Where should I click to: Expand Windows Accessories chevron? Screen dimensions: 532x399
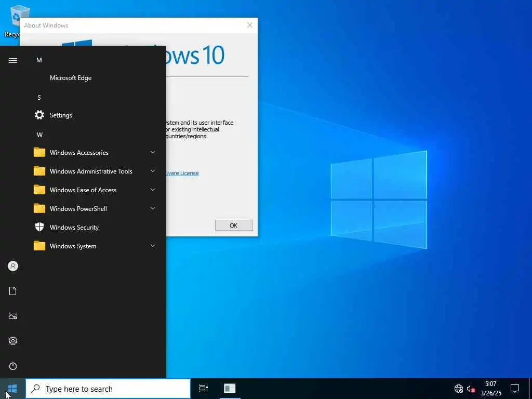[153, 152]
